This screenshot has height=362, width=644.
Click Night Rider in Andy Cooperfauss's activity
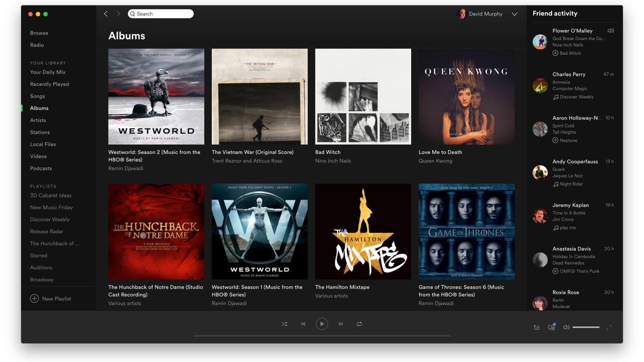pos(571,184)
